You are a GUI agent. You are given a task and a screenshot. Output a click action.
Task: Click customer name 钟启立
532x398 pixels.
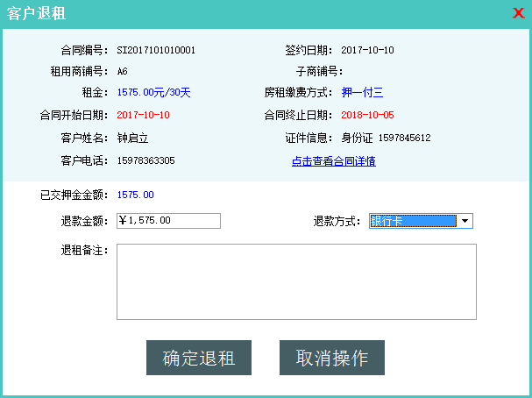point(132,138)
